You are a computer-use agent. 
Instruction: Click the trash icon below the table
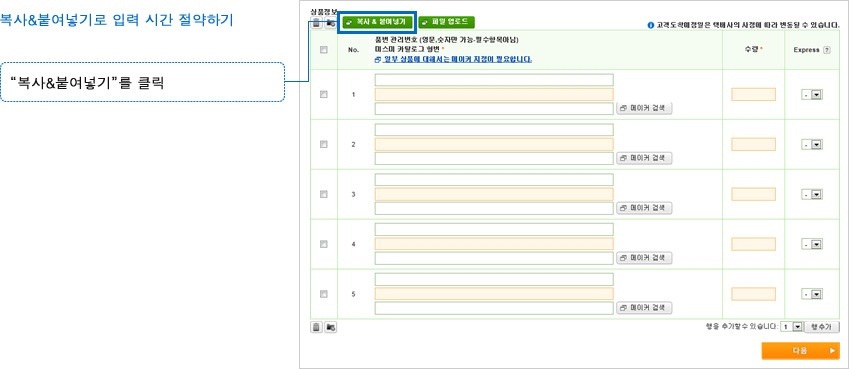click(x=316, y=327)
